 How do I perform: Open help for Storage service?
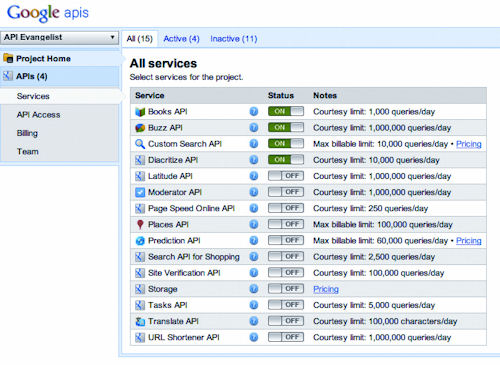click(x=254, y=289)
